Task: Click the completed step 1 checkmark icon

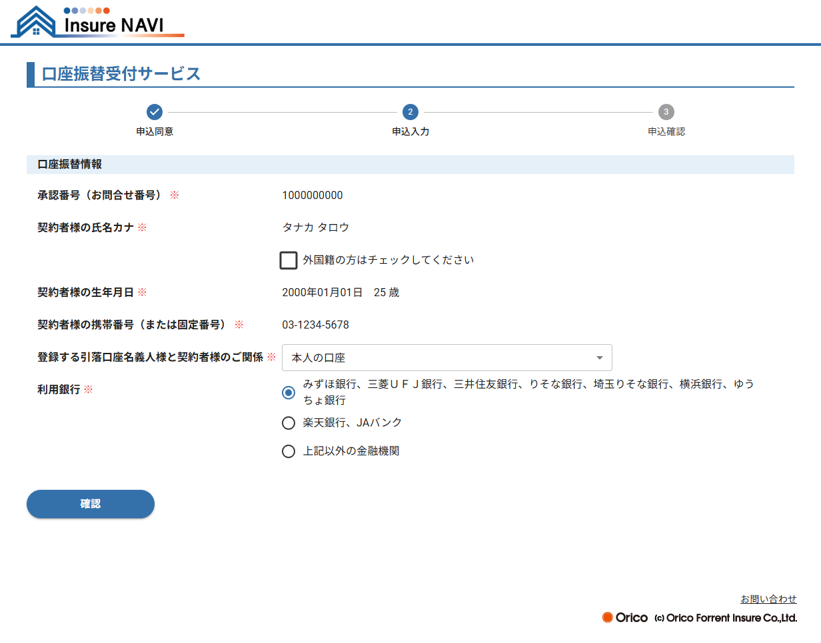Action: [154, 112]
